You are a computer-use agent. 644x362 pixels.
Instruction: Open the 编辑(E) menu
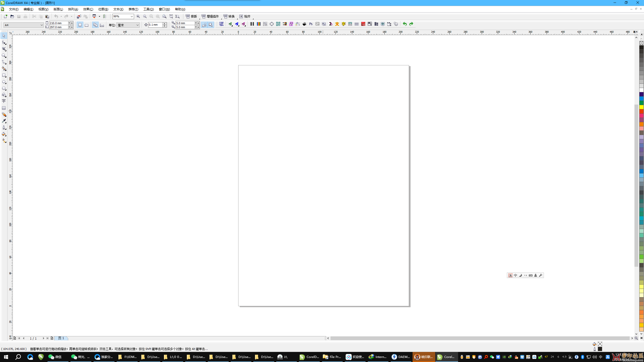click(x=28, y=9)
